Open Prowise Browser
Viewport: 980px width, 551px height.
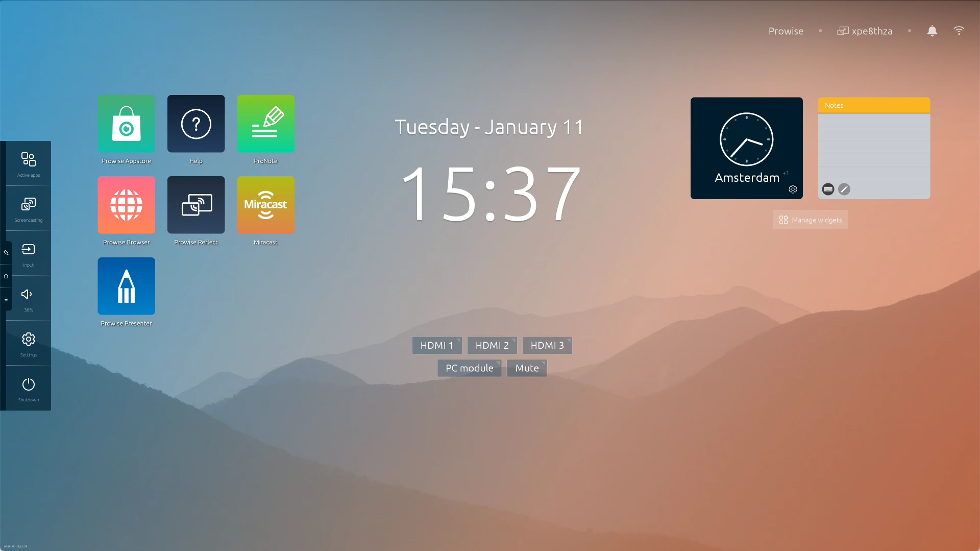coord(126,205)
